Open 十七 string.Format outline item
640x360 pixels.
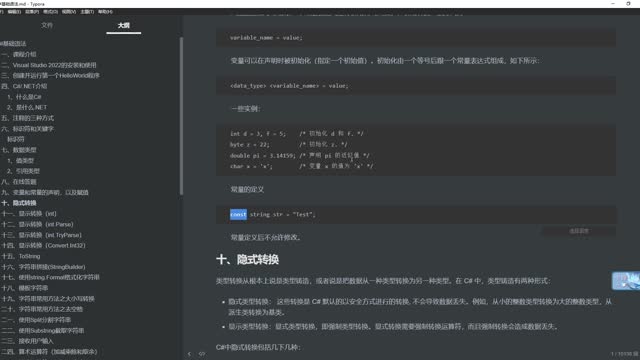tap(51, 277)
